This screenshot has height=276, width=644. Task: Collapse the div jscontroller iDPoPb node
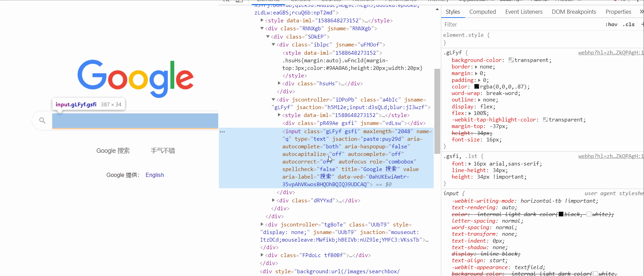[273, 99]
